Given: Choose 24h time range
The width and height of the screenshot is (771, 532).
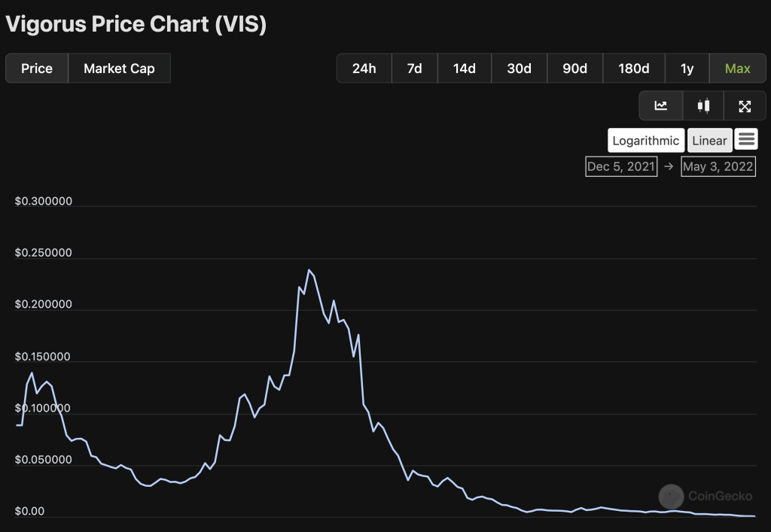Looking at the screenshot, I should [x=364, y=68].
